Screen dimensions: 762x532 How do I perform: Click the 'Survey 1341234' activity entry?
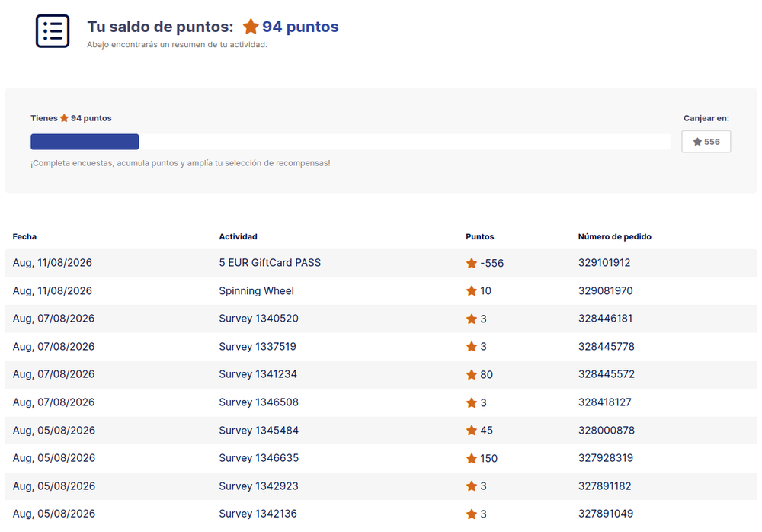click(x=258, y=374)
